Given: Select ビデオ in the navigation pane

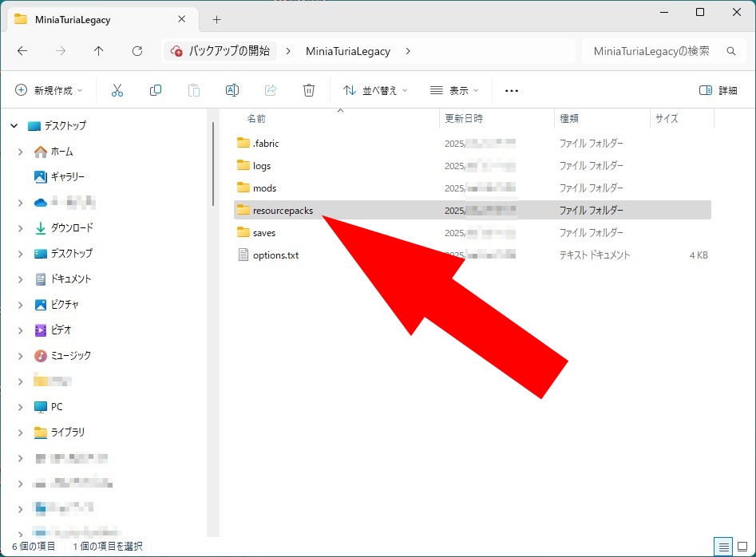Looking at the screenshot, I should tap(53, 330).
